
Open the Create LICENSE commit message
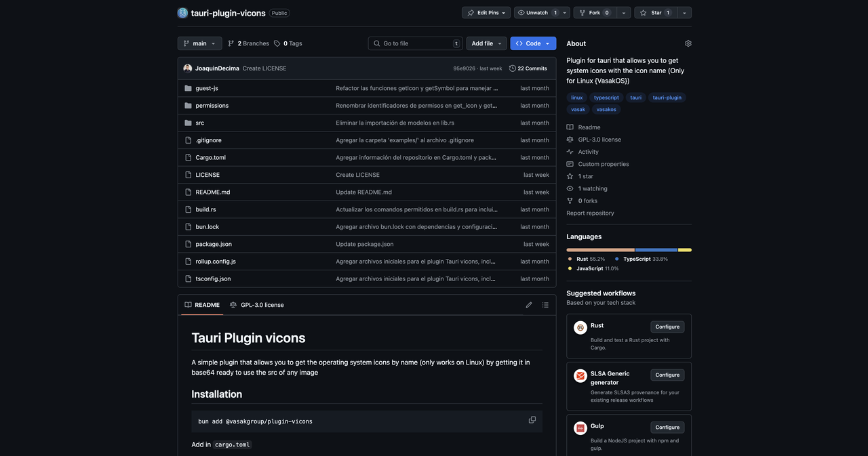tap(264, 68)
